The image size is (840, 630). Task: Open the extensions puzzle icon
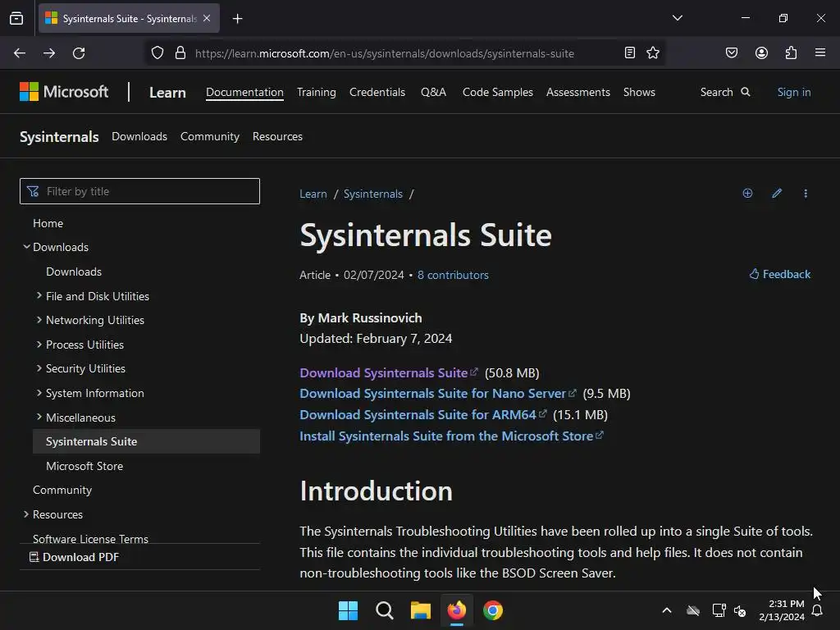coord(792,52)
